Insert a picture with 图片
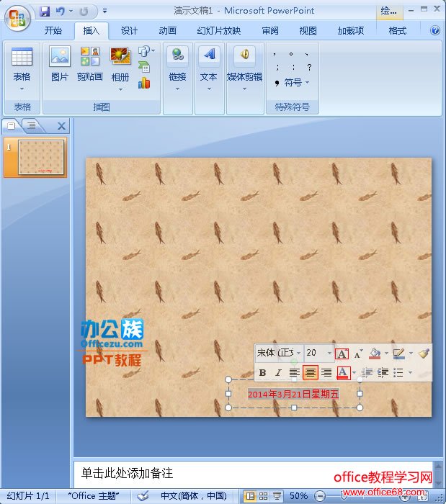The width and height of the screenshot is (446, 504). [60, 63]
